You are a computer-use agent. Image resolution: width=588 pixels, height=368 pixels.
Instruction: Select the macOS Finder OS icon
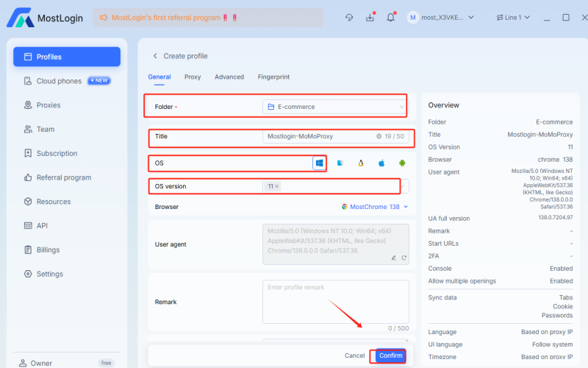(340, 163)
